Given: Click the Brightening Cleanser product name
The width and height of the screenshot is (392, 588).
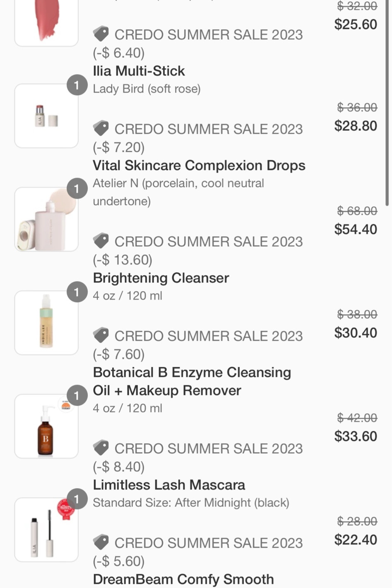Looking at the screenshot, I should point(161,278).
